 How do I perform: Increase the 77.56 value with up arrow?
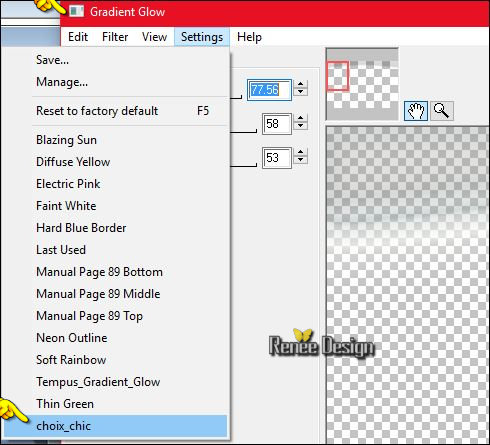[301, 84]
